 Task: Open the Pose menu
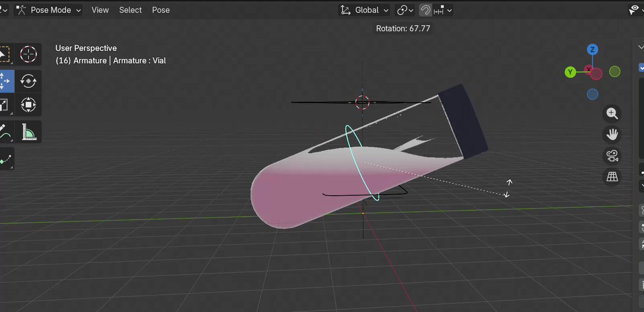160,10
